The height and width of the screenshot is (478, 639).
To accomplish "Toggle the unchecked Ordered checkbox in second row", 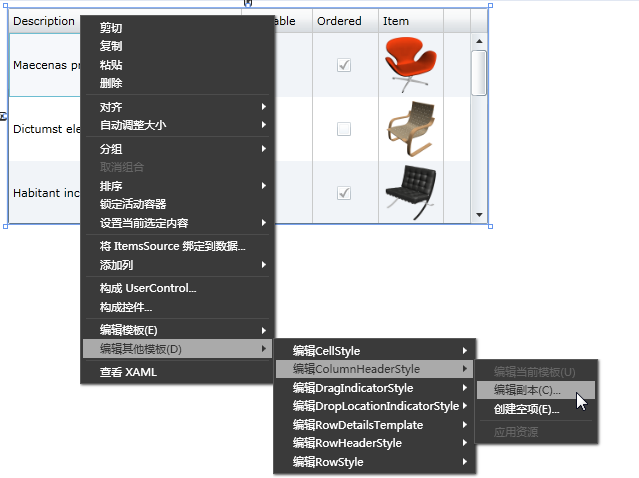I will coord(344,129).
